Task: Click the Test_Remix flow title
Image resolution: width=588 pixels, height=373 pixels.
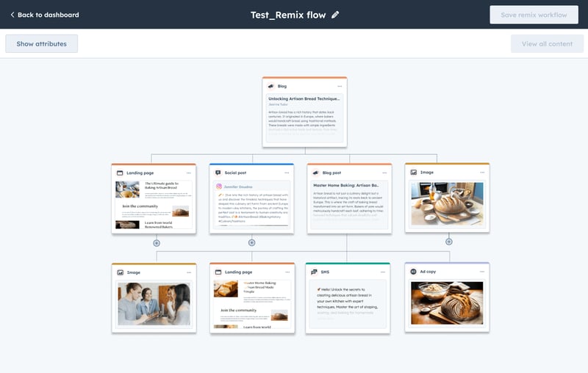Action: pyautogui.click(x=288, y=15)
